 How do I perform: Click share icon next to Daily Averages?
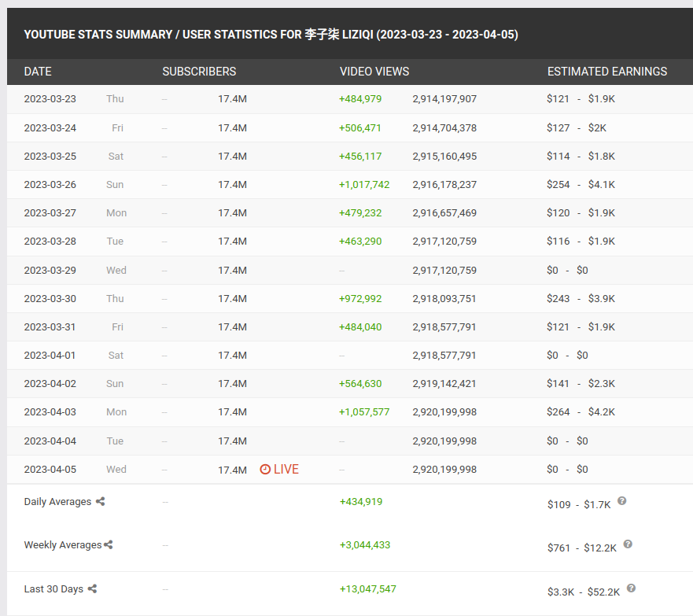[x=101, y=502]
